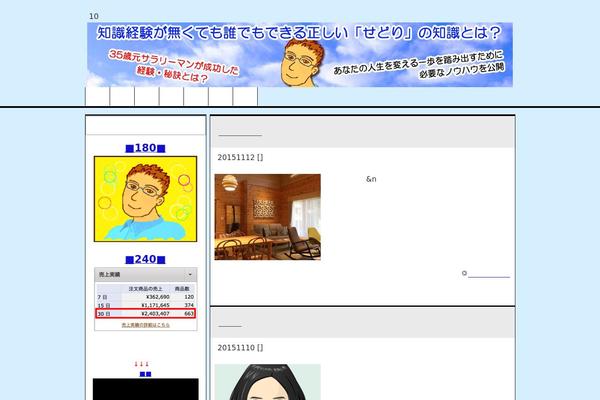Click the cartoon avatar with yellow background
The height and width of the screenshot is (400, 600).
pos(145,199)
